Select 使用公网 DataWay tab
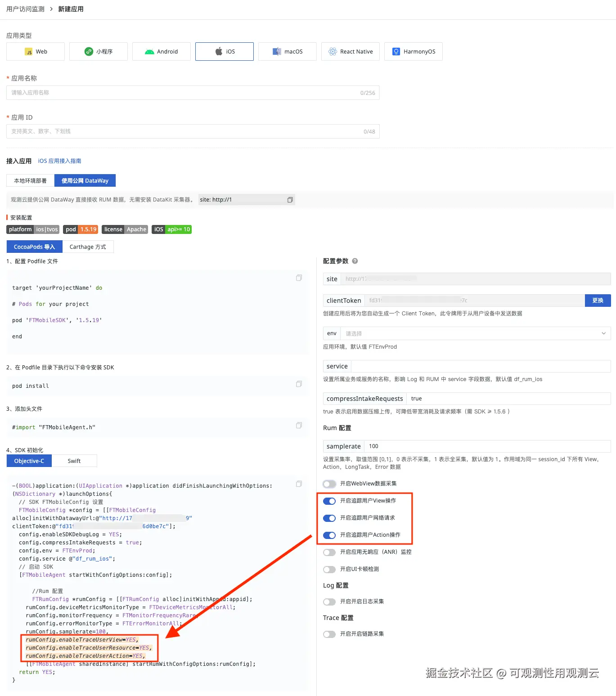 85,181
